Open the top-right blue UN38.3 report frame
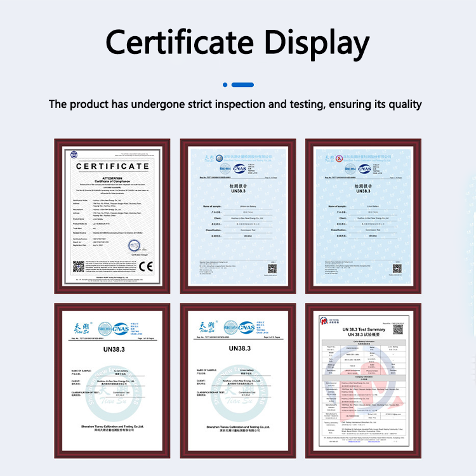 pyautogui.click(x=364, y=216)
